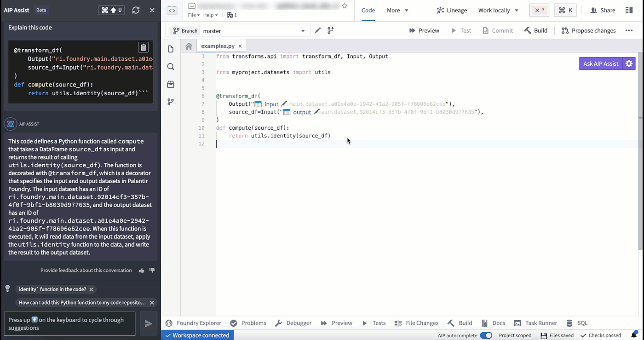
Task: Open the Foundry Explorer bottom tab
Action: pos(194,323)
